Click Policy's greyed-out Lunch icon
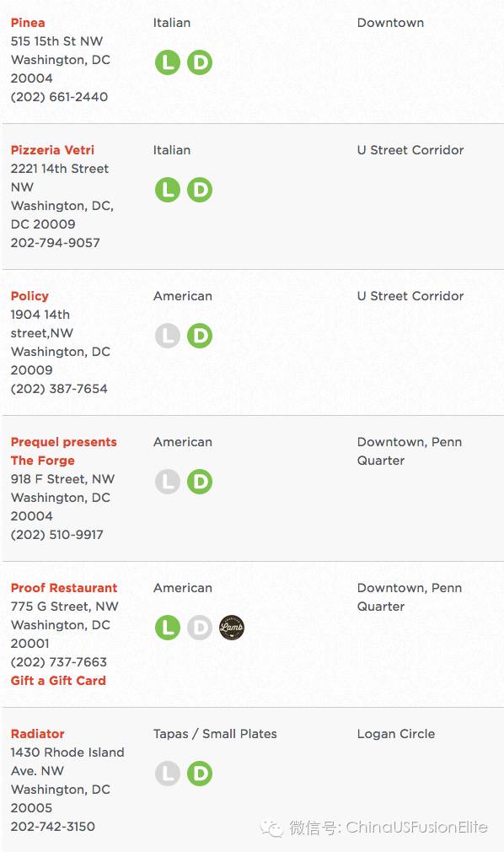The width and height of the screenshot is (504, 852). pos(167,336)
